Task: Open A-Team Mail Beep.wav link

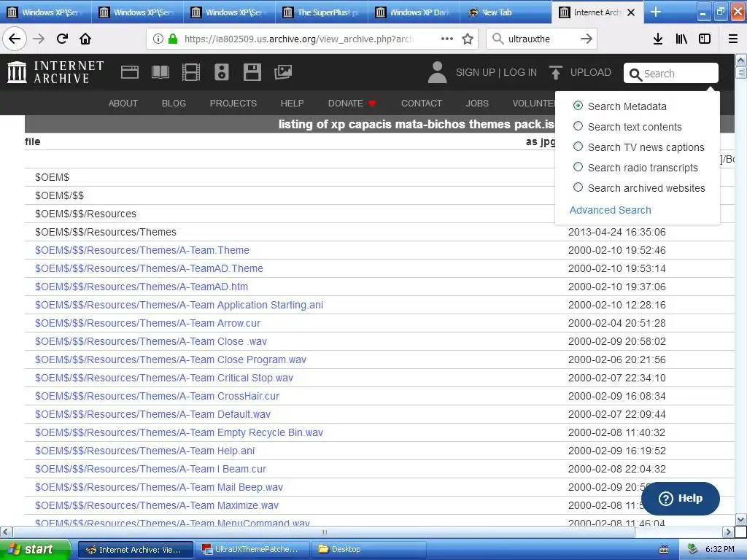Action: click(158, 488)
